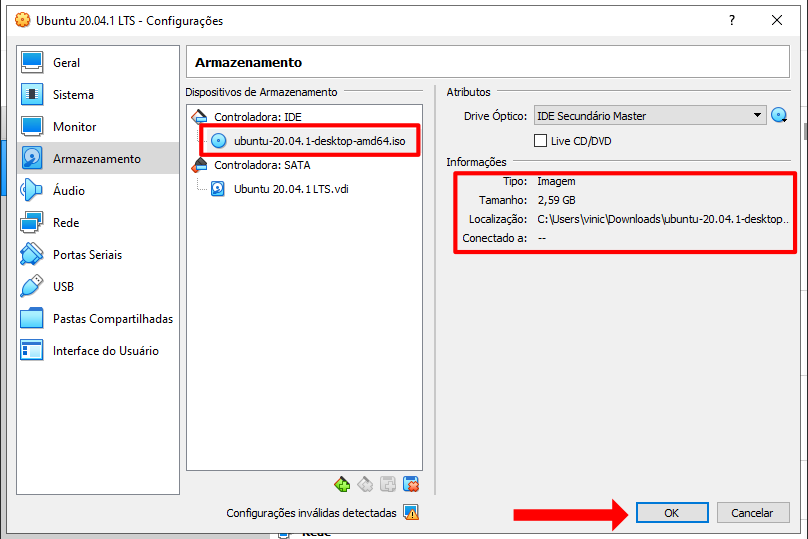Go to Portas Seriais settings
808x539 pixels.
pyautogui.click(x=98, y=255)
